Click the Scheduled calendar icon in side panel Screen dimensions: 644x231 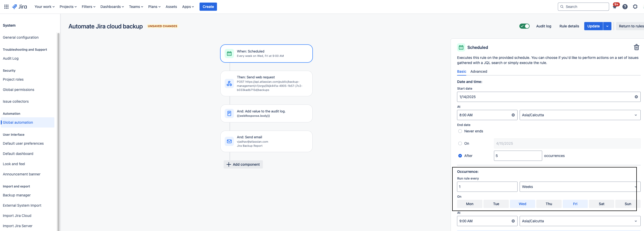coord(461,47)
